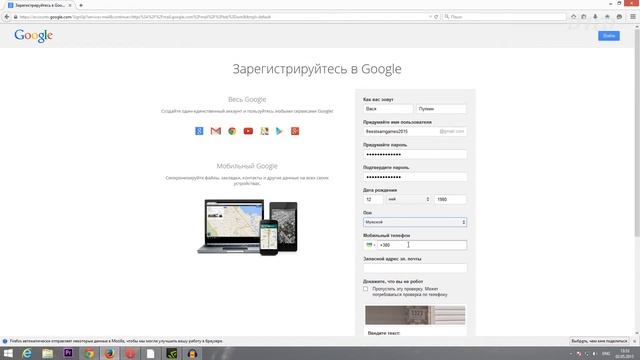Open Firefox hamburger menu

click(x=633, y=17)
